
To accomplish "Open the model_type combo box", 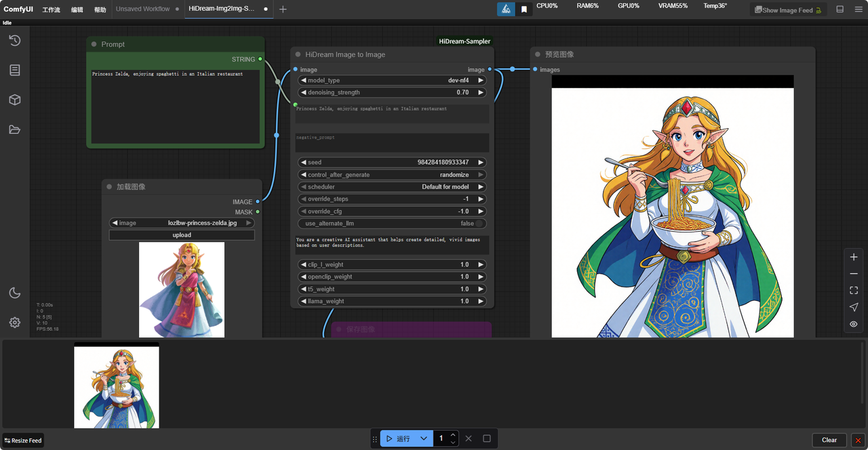I will point(393,80).
